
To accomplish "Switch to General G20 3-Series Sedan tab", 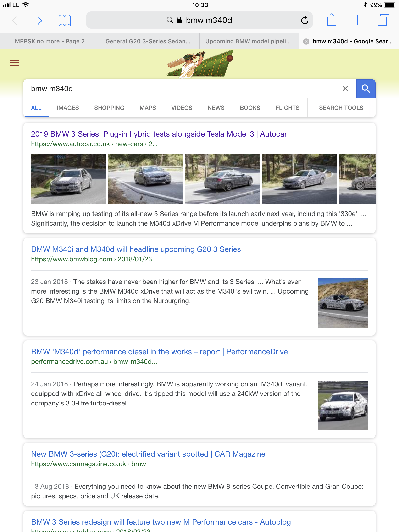I will [149, 41].
